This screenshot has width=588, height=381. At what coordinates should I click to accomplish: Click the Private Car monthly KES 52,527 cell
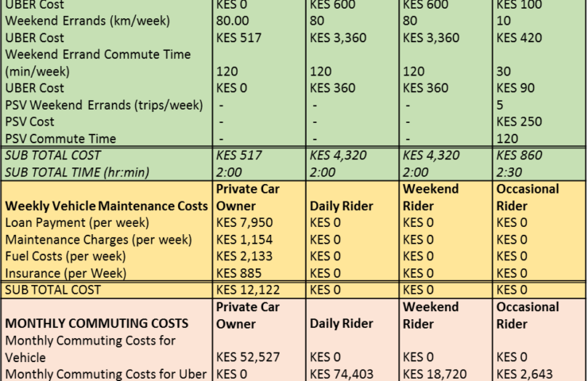tap(259, 348)
